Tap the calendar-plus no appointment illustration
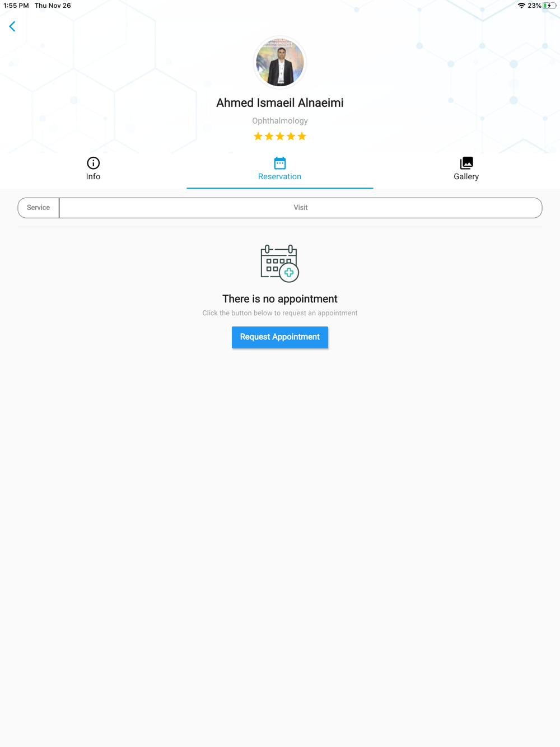Screen dimensions: 560x747 tap(280, 263)
